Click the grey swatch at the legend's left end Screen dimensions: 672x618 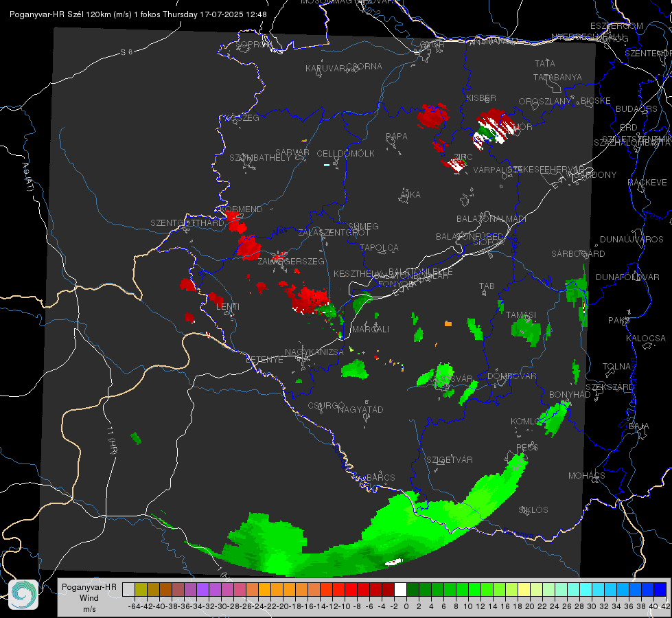(128, 590)
